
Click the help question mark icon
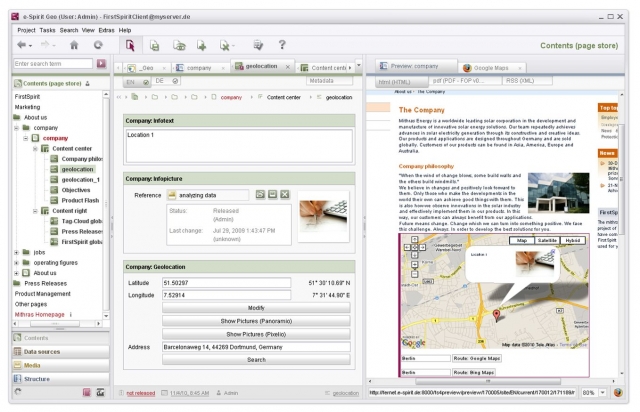coord(282,45)
